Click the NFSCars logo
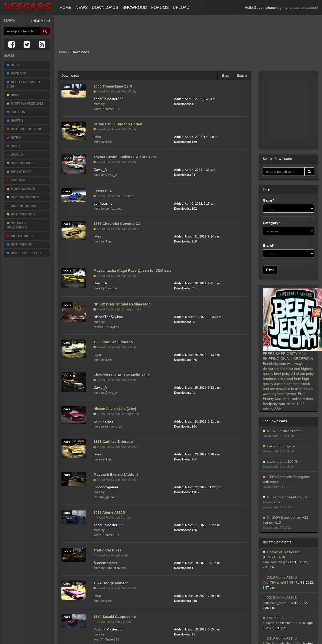 (27, 7)
